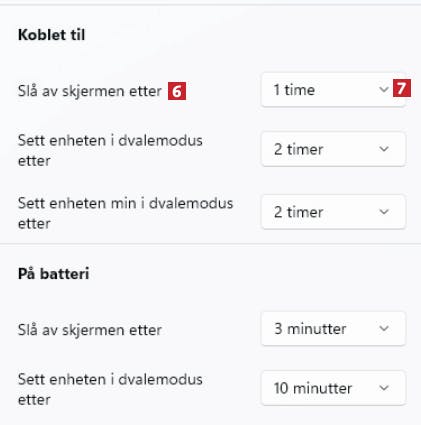
Task: Click the 'Koblet til' section heading
Action: click(52, 35)
